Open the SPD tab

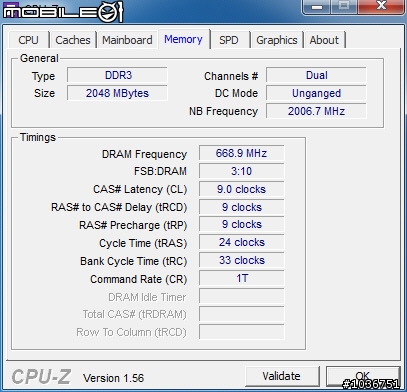coord(229,40)
